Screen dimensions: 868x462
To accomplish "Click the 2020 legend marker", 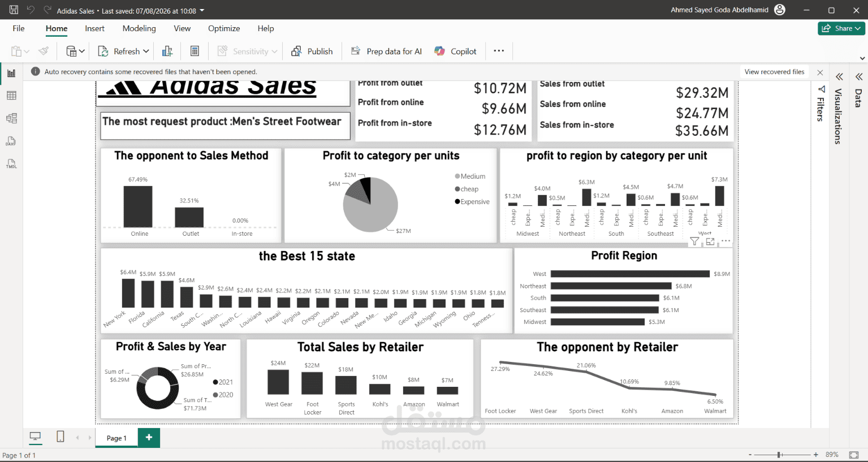I will click(x=215, y=395).
